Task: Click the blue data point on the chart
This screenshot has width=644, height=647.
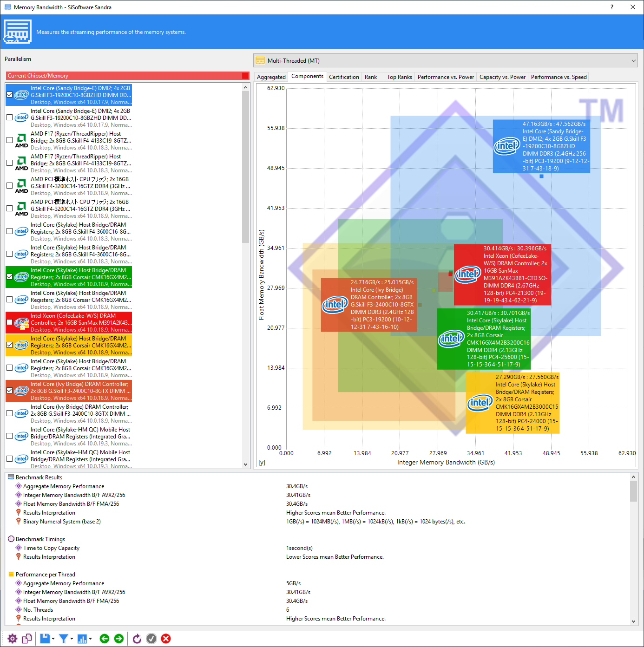Action: (x=541, y=176)
